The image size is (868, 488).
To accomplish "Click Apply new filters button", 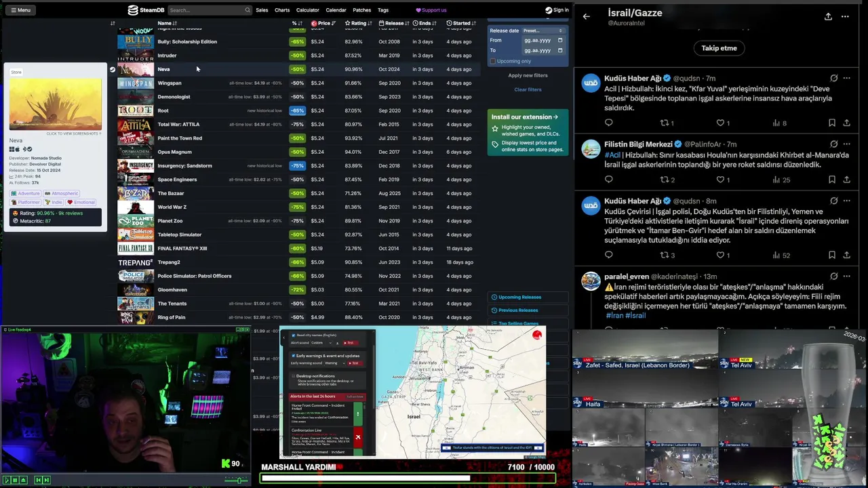I will (x=528, y=75).
